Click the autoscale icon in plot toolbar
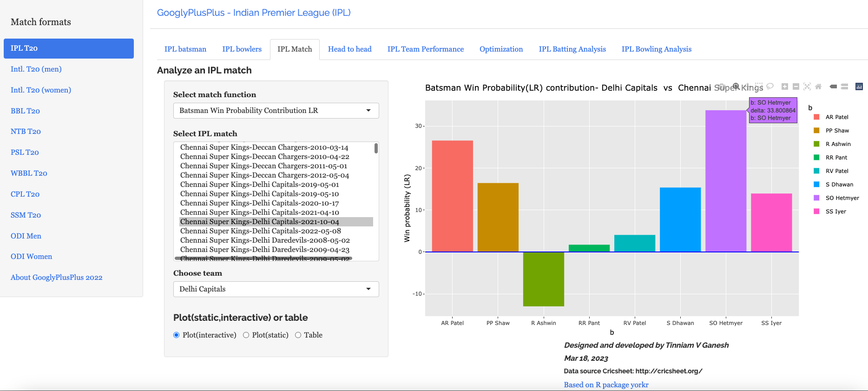This screenshot has height=391, width=868. pos(807,86)
